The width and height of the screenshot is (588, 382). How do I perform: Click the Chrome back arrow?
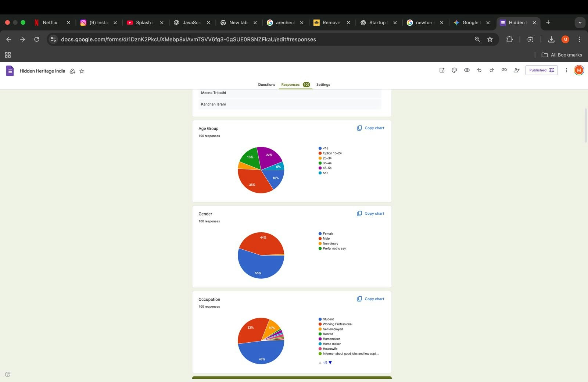[x=9, y=39]
